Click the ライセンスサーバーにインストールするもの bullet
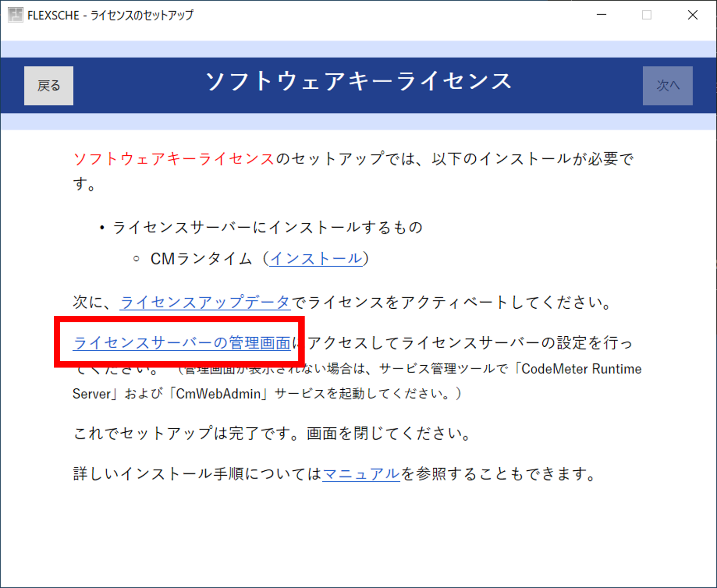 pyautogui.click(x=267, y=227)
